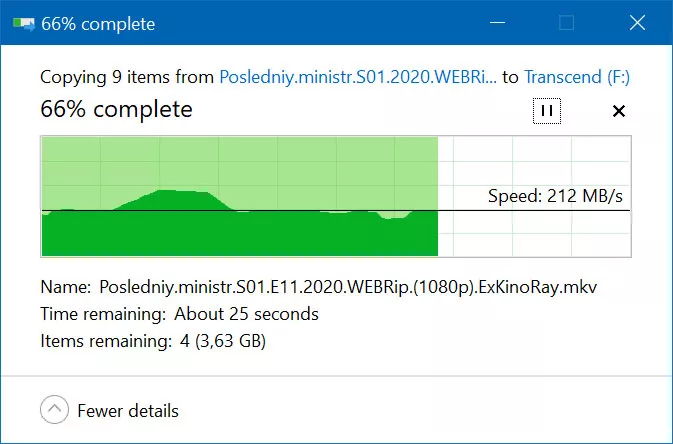
Task: Minimize the copy progress window
Action: coord(497,22)
